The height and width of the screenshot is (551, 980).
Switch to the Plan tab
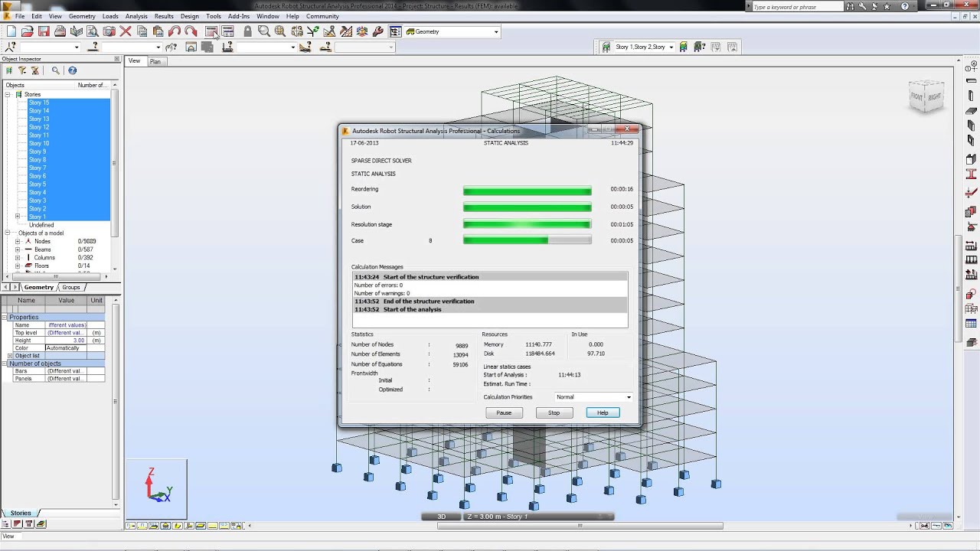[x=155, y=61]
